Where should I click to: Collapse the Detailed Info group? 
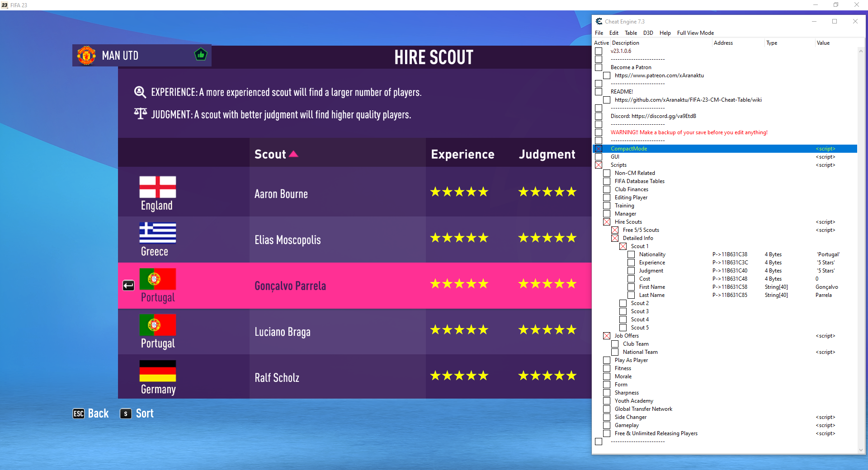point(615,238)
